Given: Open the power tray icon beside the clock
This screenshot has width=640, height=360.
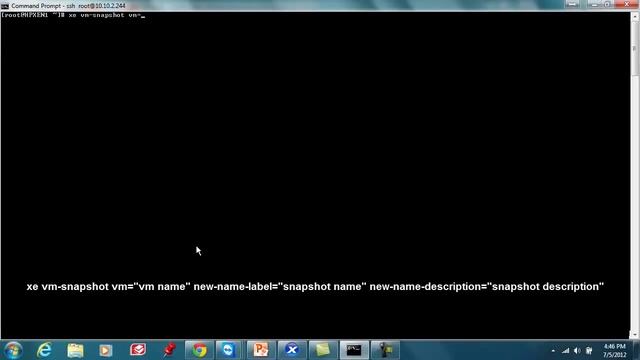Looking at the screenshot, I should tap(589, 351).
